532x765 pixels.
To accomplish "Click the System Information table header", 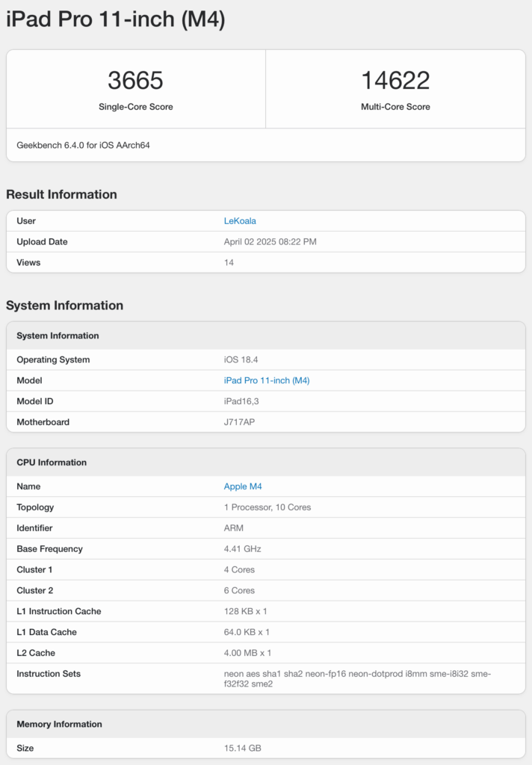I will pos(58,335).
